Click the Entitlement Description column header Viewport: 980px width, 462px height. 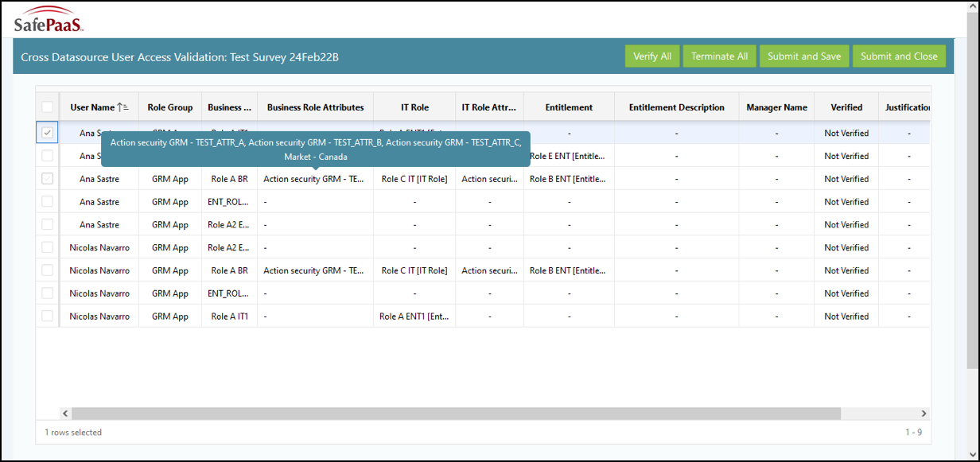pyautogui.click(x=676, y=107)
